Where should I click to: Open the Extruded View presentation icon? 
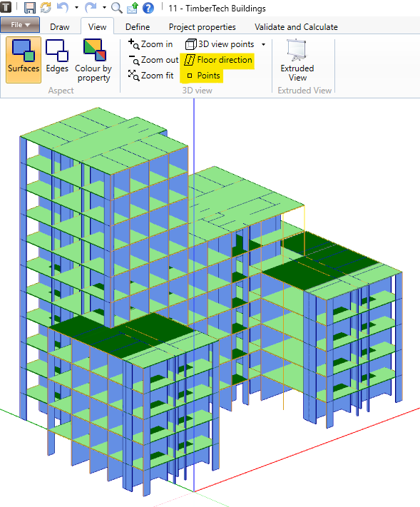click(x=297, y=60)
